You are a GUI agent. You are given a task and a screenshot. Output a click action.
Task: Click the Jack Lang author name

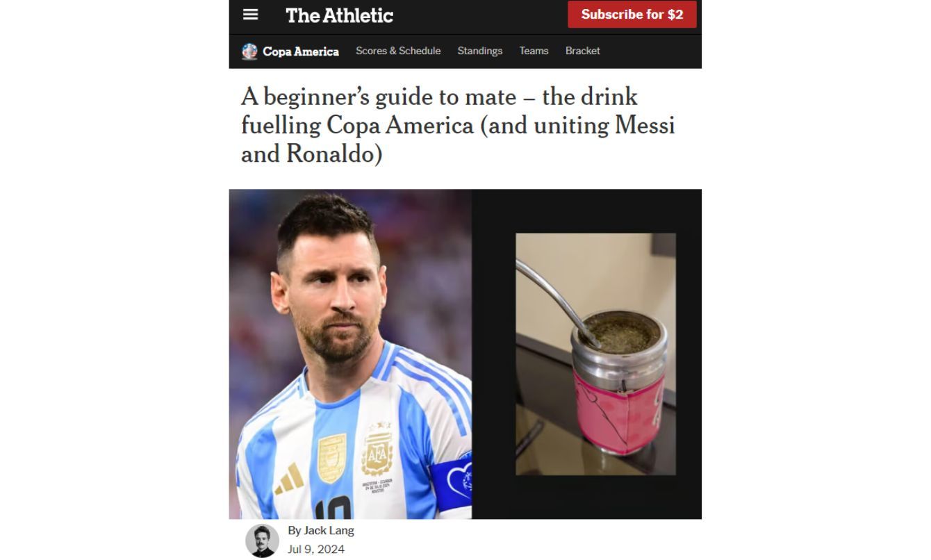[329, 530]
